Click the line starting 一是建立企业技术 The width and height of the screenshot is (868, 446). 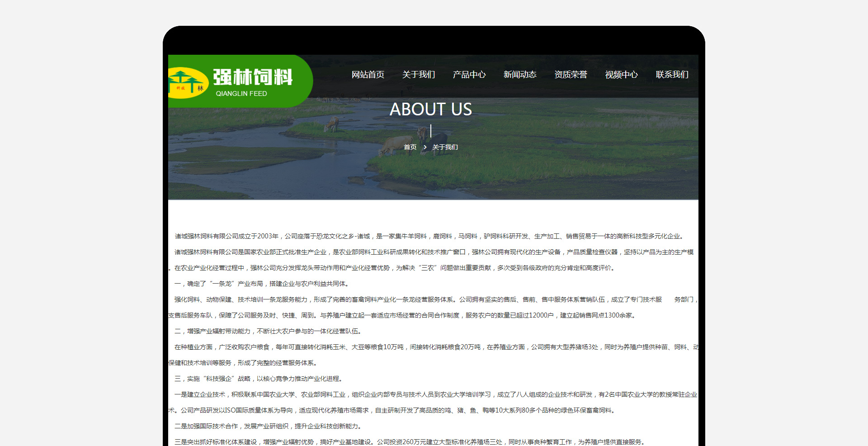pyautogui.click(x=436, y=394)
